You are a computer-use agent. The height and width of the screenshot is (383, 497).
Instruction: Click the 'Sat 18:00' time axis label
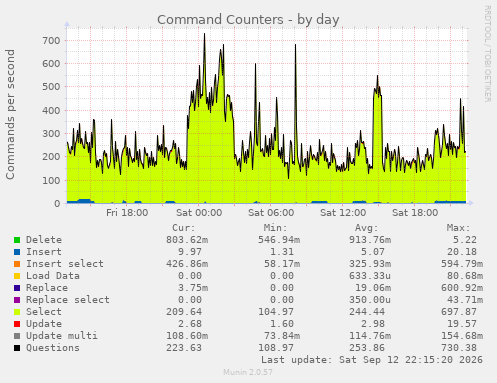(415, 213)
